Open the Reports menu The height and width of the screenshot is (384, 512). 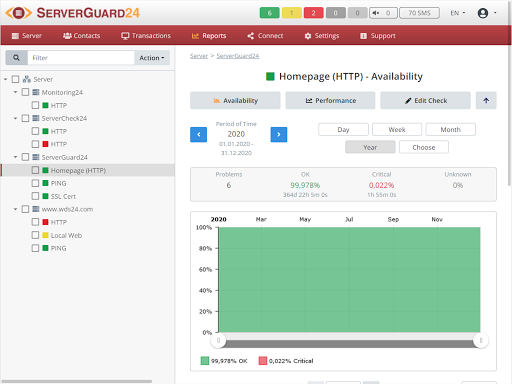(209, 36)
